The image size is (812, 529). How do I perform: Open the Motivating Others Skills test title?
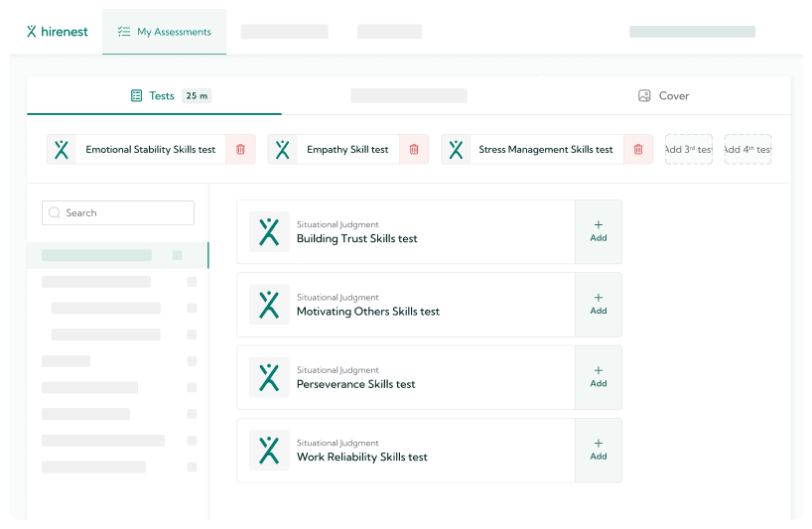pos(368,312)
